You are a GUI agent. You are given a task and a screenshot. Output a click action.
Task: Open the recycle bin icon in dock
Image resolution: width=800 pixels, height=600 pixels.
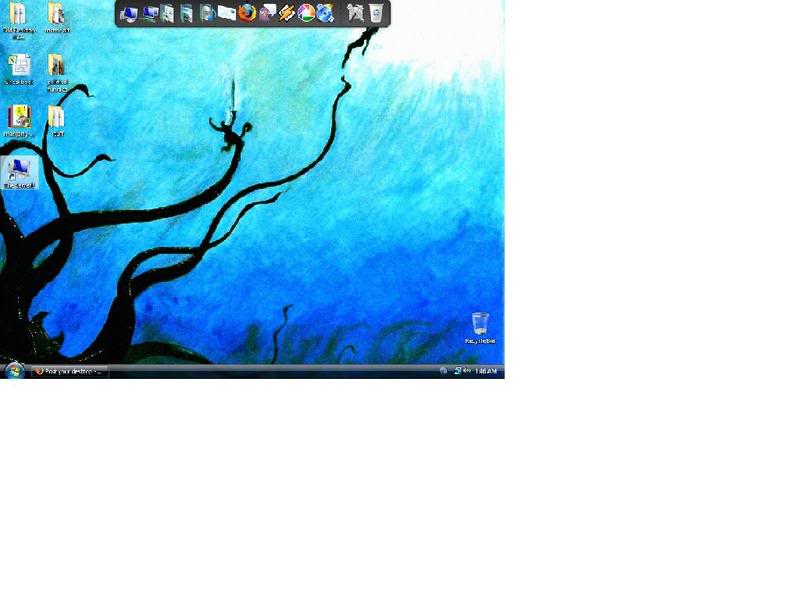coord(376,13)
